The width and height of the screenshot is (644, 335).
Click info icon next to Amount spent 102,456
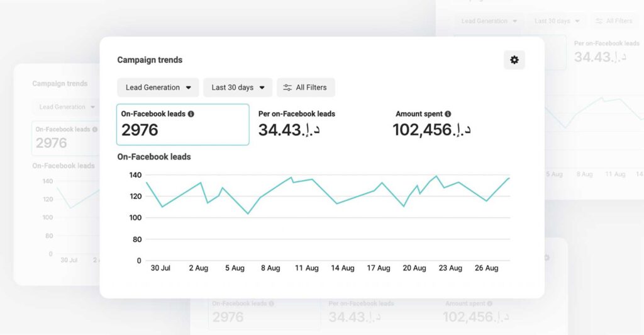448,114
